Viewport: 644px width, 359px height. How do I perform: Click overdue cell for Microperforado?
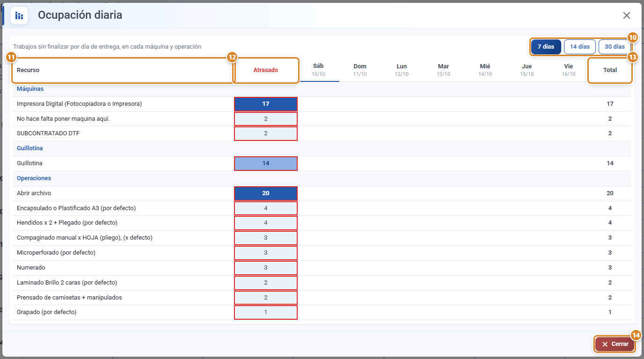point(266,253)
